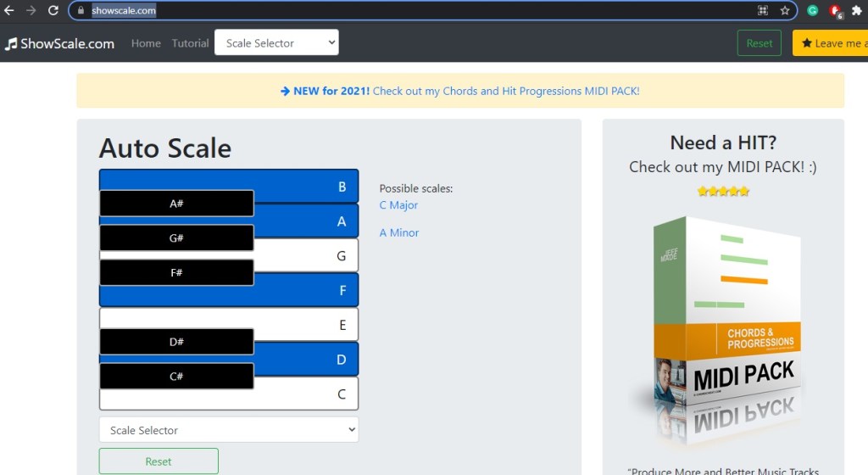The image size is (868, 475).
Task: Open the C Major scale link
Action: (x=398, y=205)
